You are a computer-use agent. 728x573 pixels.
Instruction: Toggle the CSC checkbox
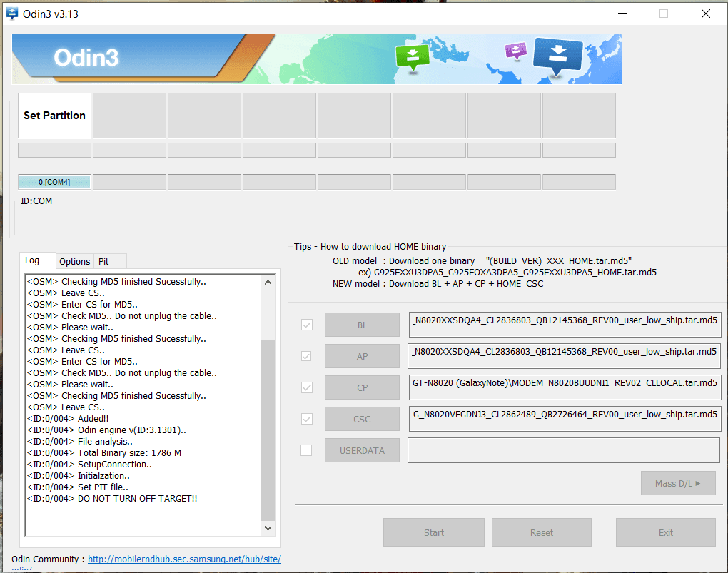(x=306, y=419)
